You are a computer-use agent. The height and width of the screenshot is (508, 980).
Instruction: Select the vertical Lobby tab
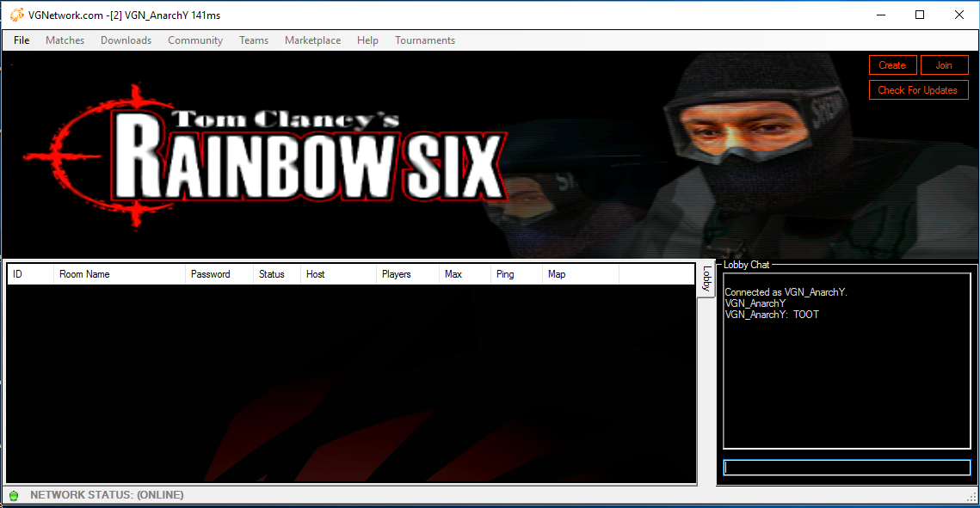[x=706, y=278]
